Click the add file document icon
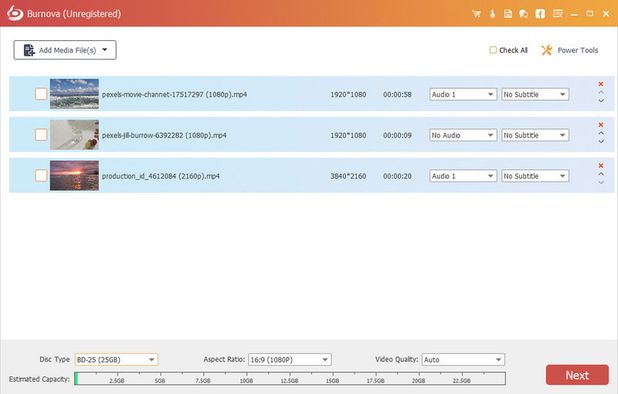Image resolution: width=618 pixels, height=394 pixels. pyautogui.click(x=29, y=50)
